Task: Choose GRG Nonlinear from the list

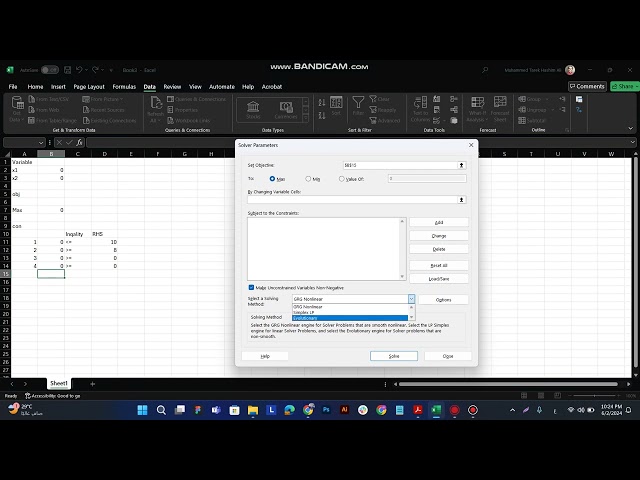Action: (x=350, y=307)
